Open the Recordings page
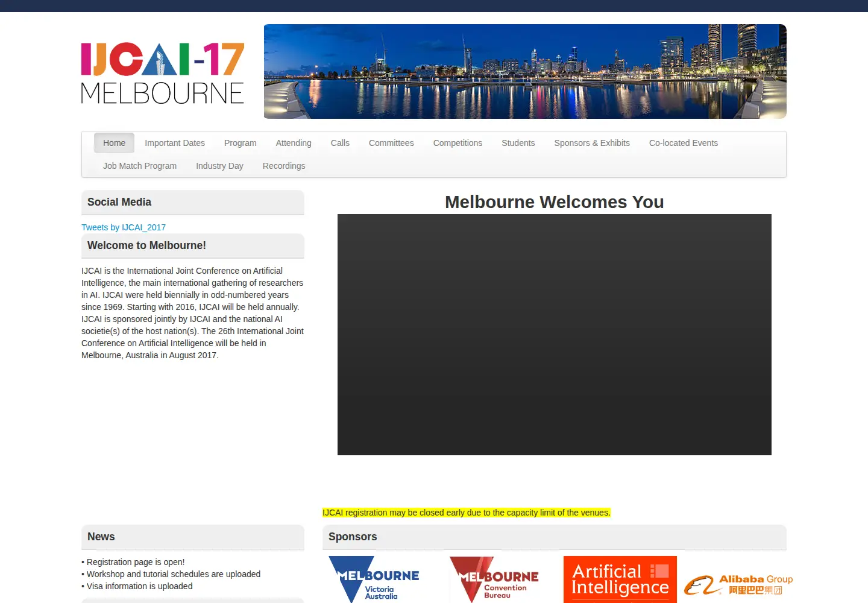 pyautogui.click(x=284, y=166)
